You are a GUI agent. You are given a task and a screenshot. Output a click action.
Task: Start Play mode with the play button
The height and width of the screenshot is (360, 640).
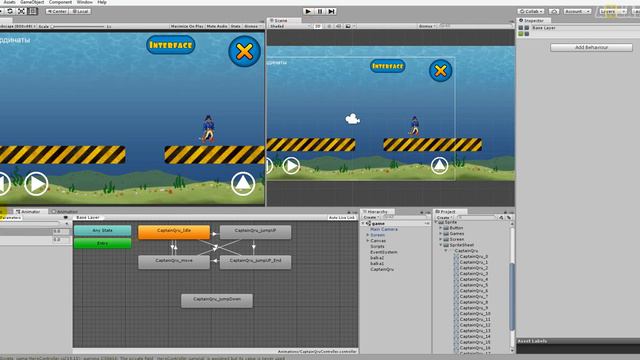[x=308, y=11]
